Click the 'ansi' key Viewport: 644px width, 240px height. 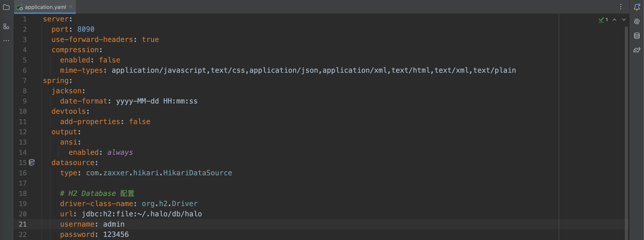pos(69,142)
